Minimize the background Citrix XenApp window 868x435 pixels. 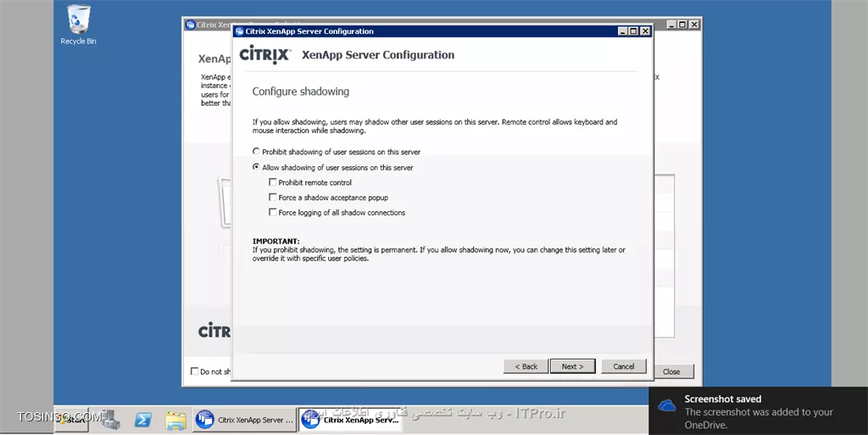[x=671, y=25]
